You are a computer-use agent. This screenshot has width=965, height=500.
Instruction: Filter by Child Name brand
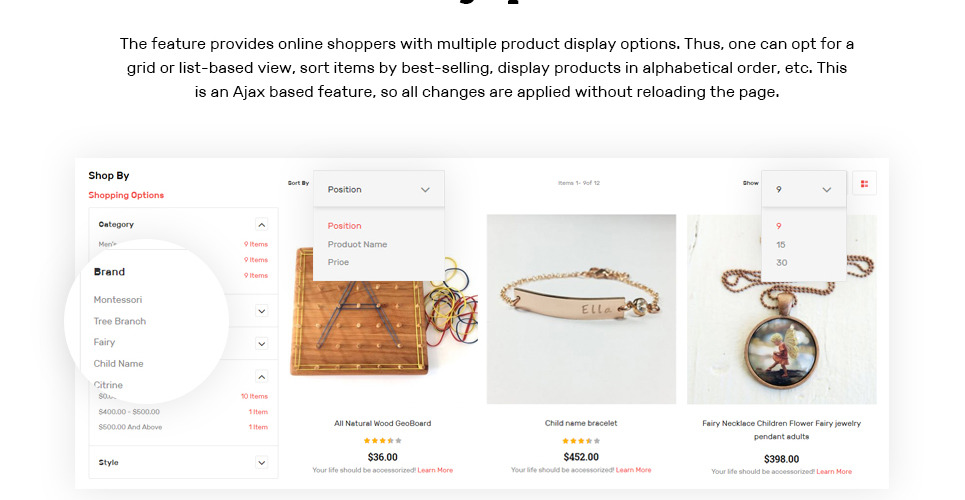click(118, 364)
